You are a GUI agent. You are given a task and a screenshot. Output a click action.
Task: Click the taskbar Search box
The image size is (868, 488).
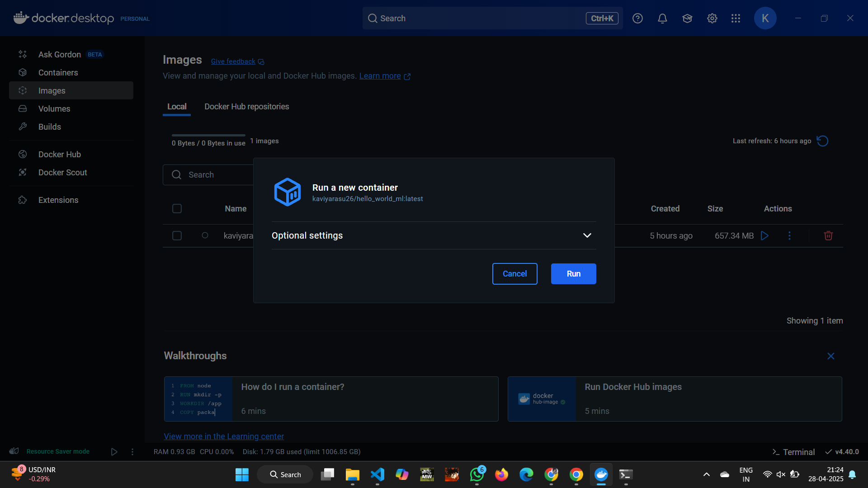285,474
